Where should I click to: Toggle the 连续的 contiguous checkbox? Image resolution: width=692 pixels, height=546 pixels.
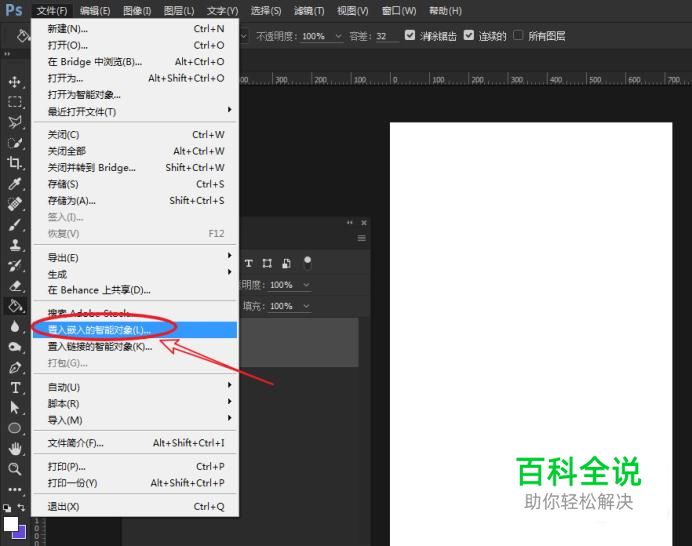click(x=469, y=35)
